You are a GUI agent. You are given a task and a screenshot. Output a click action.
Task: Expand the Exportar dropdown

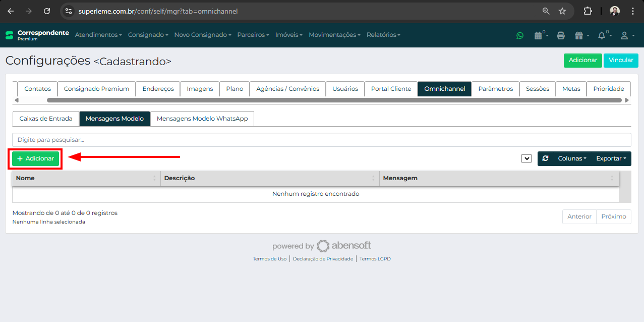611,158
